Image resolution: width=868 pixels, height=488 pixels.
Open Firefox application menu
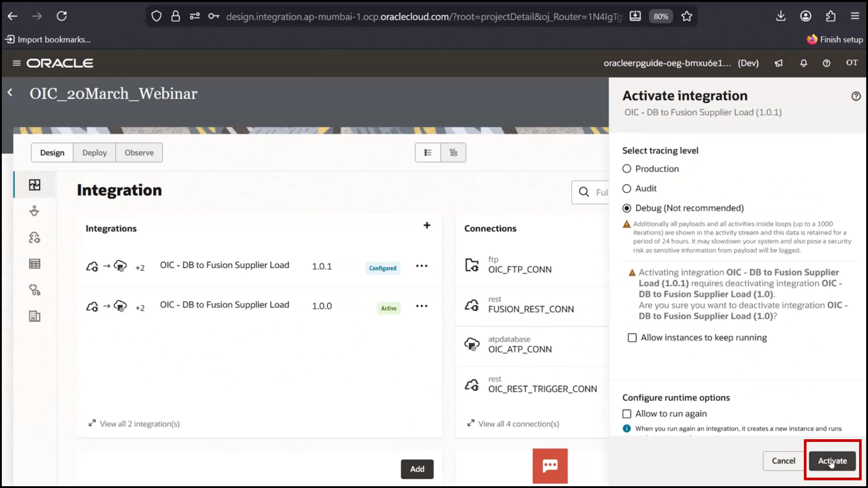(855, 16)
